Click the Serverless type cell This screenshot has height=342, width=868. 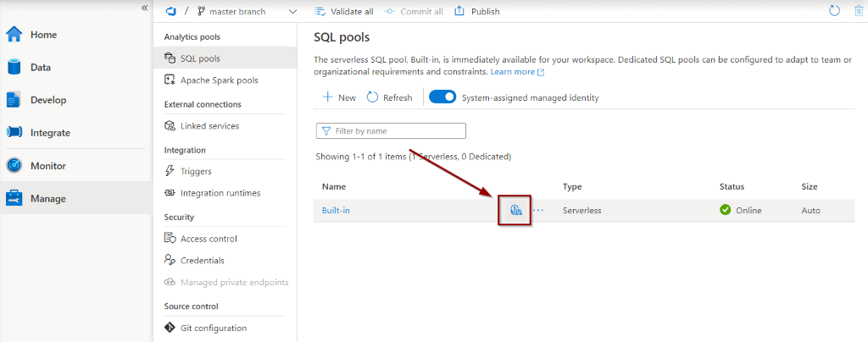[581, 211]
